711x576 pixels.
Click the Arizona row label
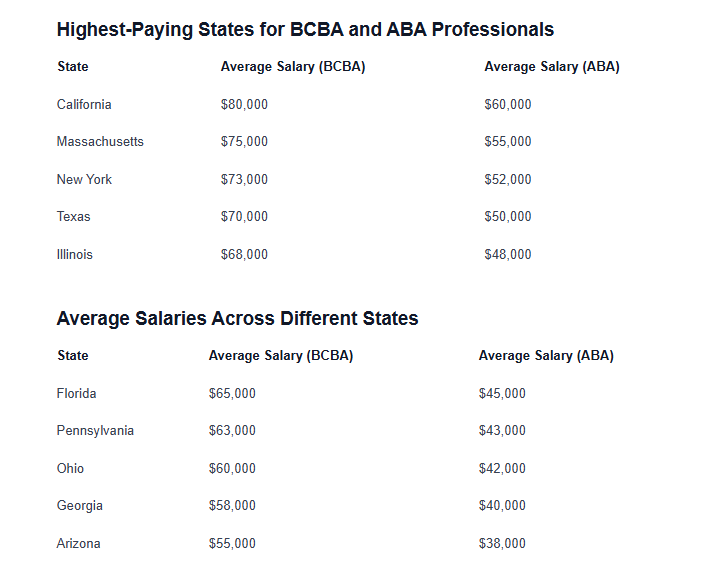78,544
